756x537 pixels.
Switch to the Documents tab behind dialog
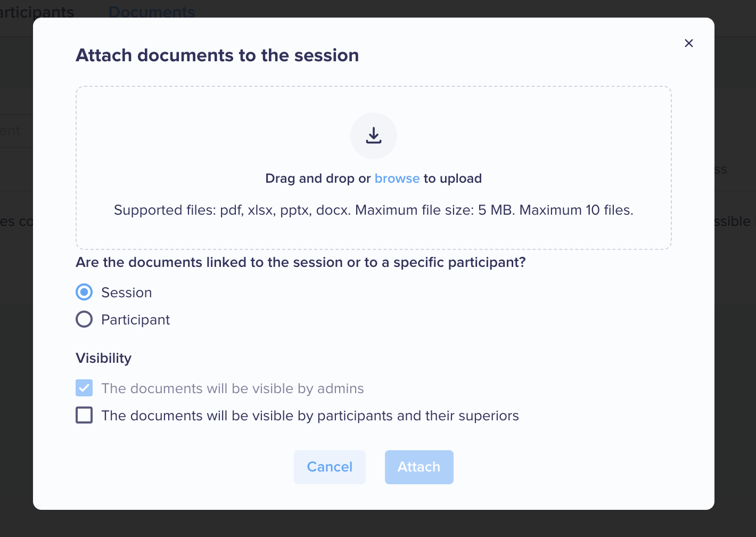pos(152,12)
